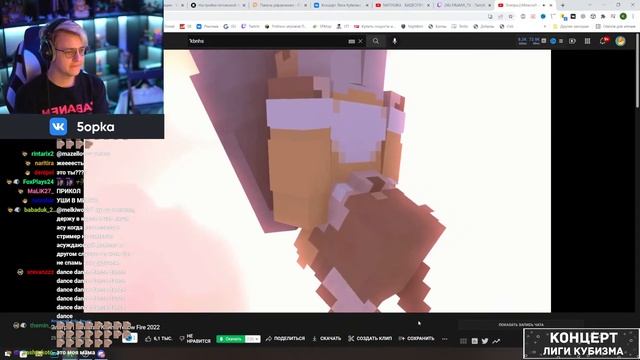Screen dimensions: 640x360
Task: Close the active YouTube tab
Action: [x=551, y=5]
